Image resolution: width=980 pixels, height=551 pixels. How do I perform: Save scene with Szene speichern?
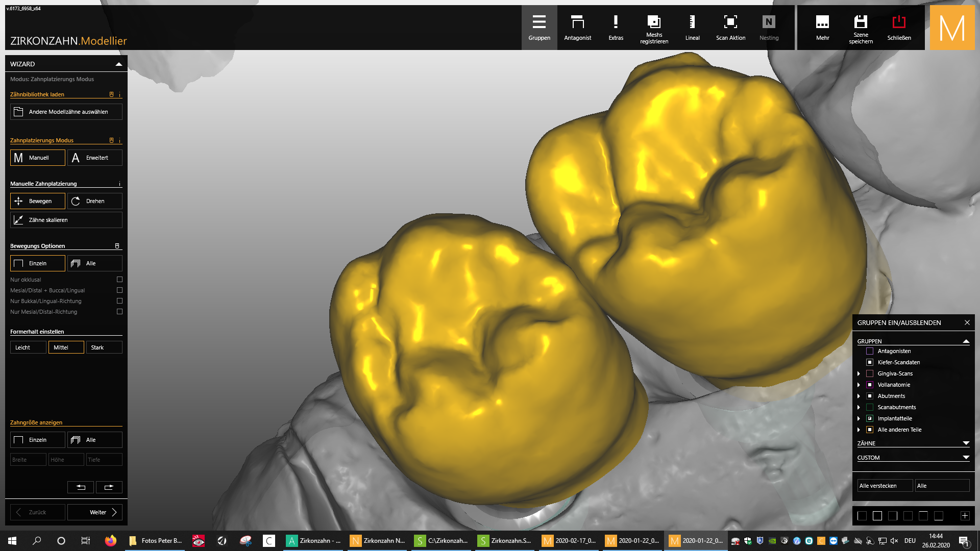pyautogui.click(x=861, y=28)
